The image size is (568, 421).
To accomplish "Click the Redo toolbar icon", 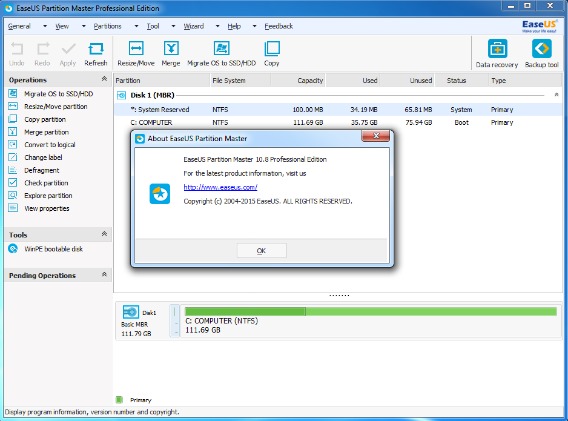I will tap(42, 53).
